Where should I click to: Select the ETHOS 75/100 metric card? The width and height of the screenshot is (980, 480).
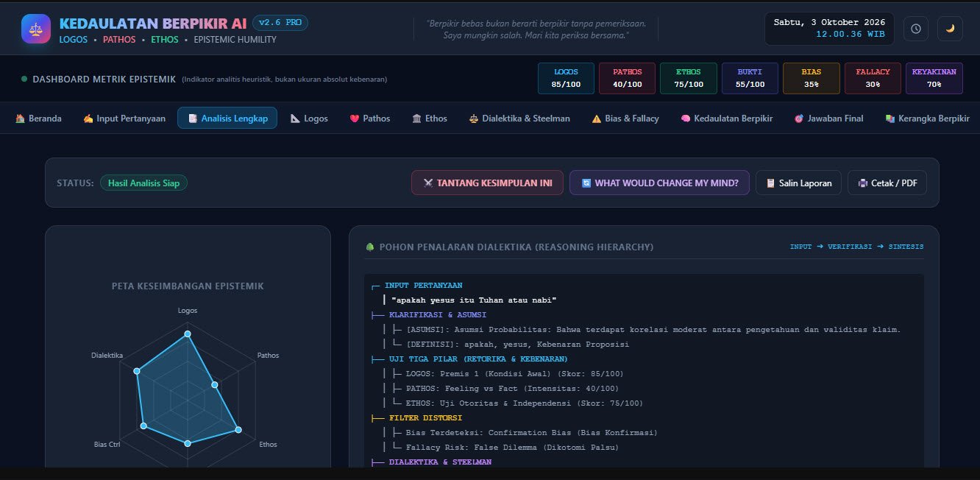pos(689,78)
